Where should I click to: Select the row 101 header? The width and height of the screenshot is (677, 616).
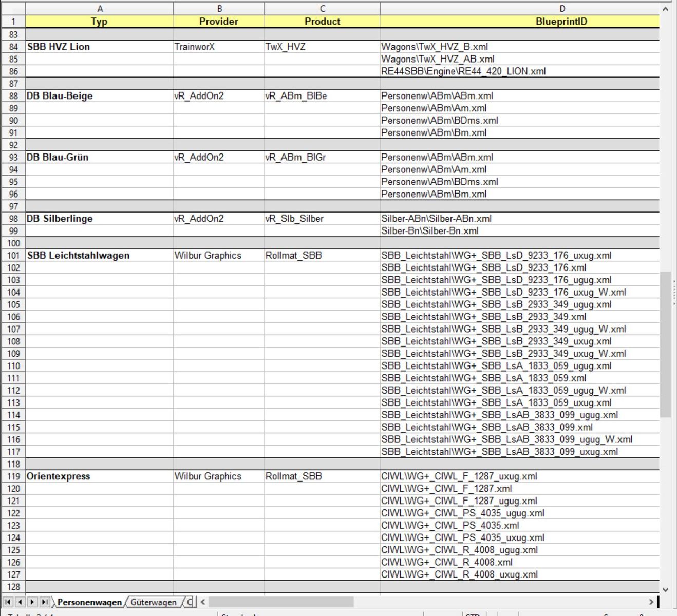[x=13, y=256]
